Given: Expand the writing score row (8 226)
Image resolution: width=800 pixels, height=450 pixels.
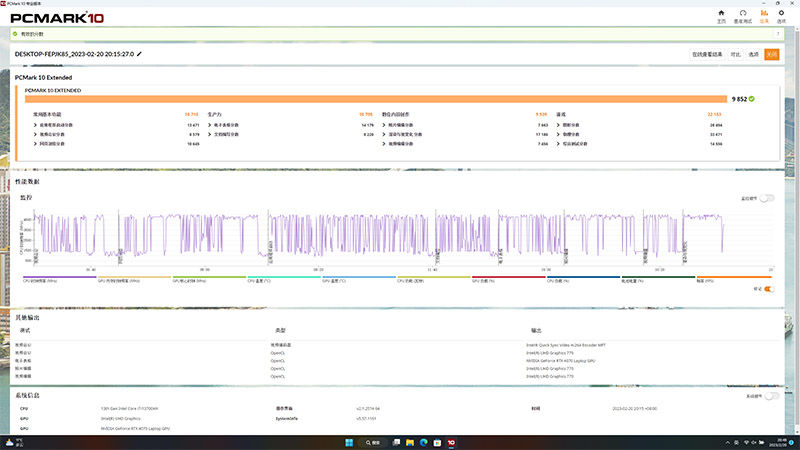Looking at the screenshot, I should (x=291, y=135).
